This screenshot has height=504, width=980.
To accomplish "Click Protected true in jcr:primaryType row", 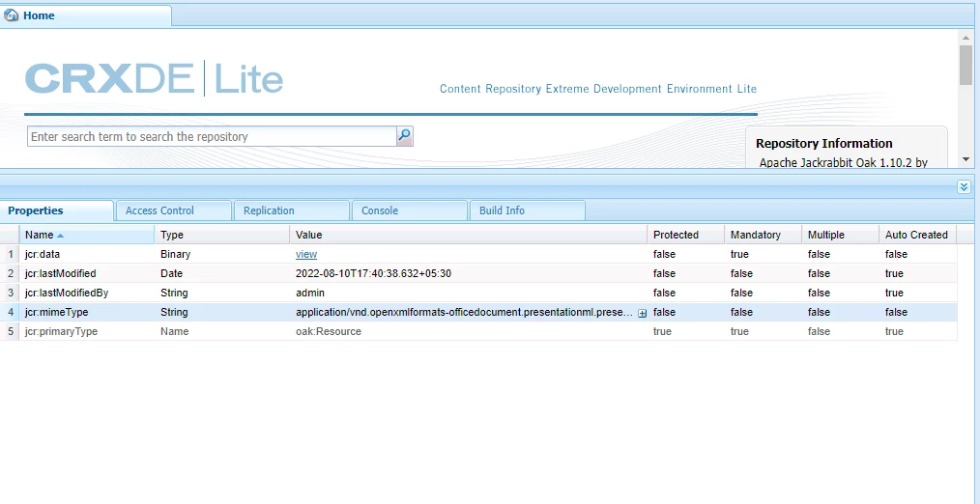I will click(x=662, y=331).
